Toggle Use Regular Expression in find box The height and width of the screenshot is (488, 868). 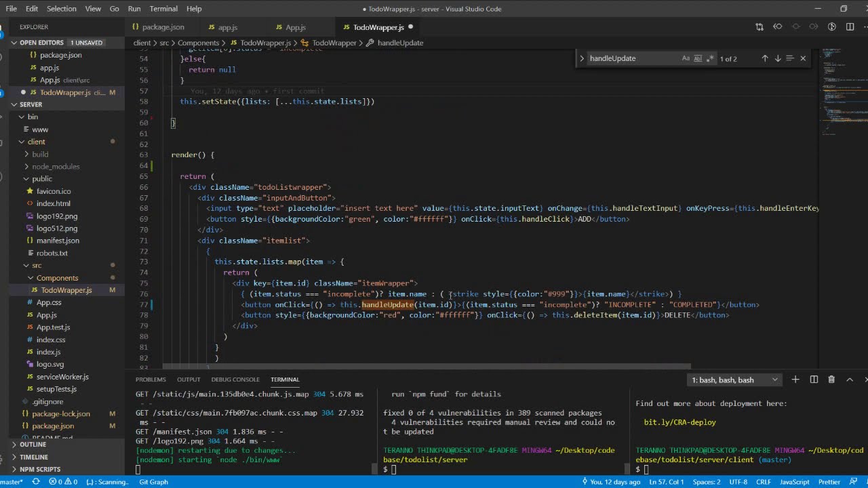point(710,58)
